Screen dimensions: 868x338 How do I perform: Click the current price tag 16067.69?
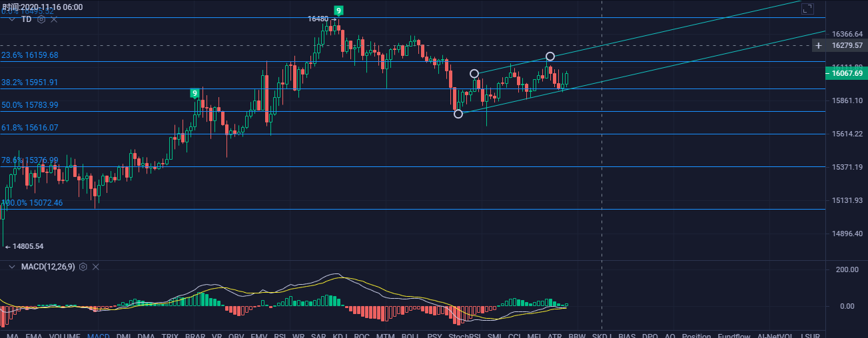[x=847, y=73]
